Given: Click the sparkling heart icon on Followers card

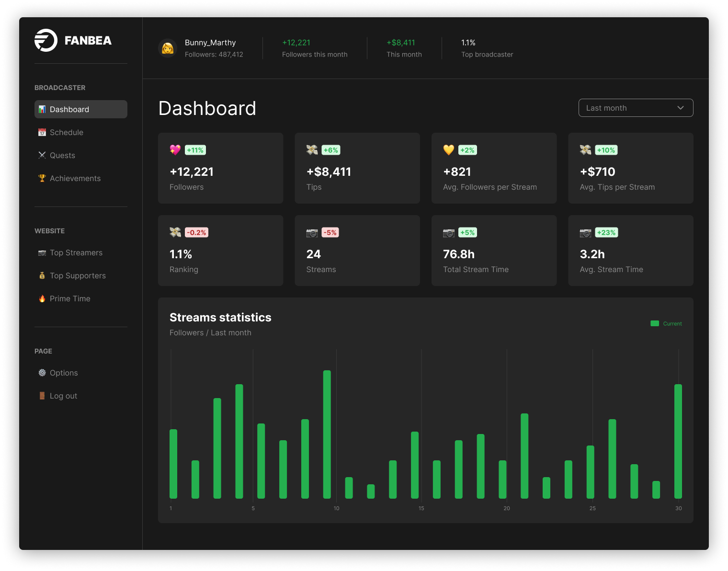Looking at the screenshot, I should 175,150.
